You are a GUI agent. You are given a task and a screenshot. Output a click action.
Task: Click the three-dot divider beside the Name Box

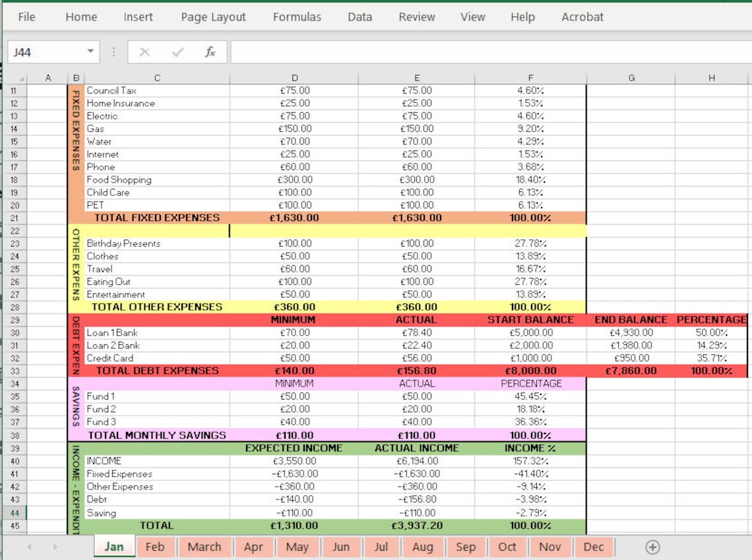[115, 53]
